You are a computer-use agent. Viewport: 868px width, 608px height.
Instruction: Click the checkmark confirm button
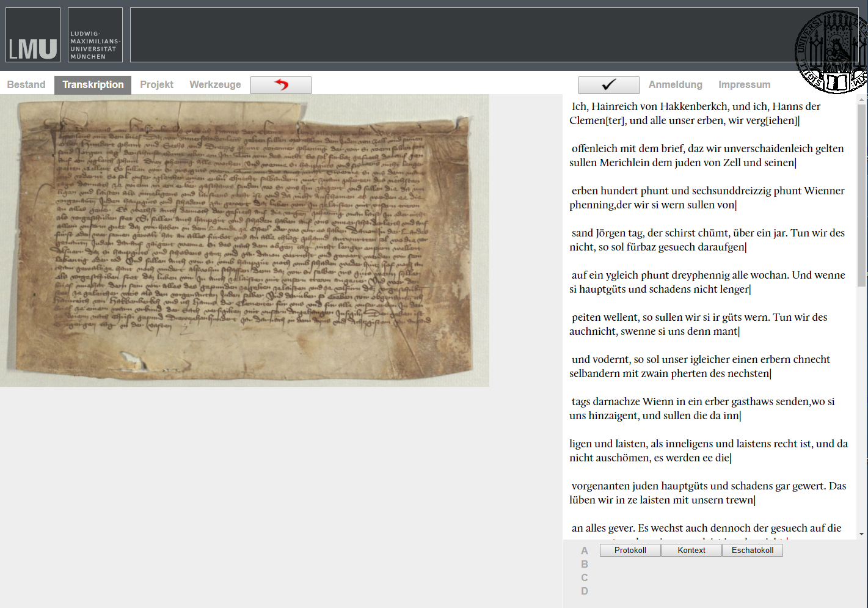tap(608, 85)
